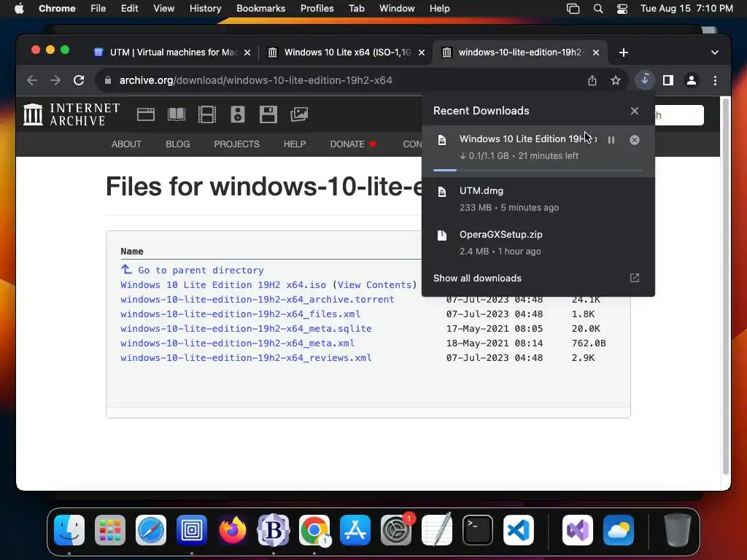Screen dimensions: 747x560
Task: Close the Recent Downloads popup
Action: pyautogui.click(x=635, y=111)
